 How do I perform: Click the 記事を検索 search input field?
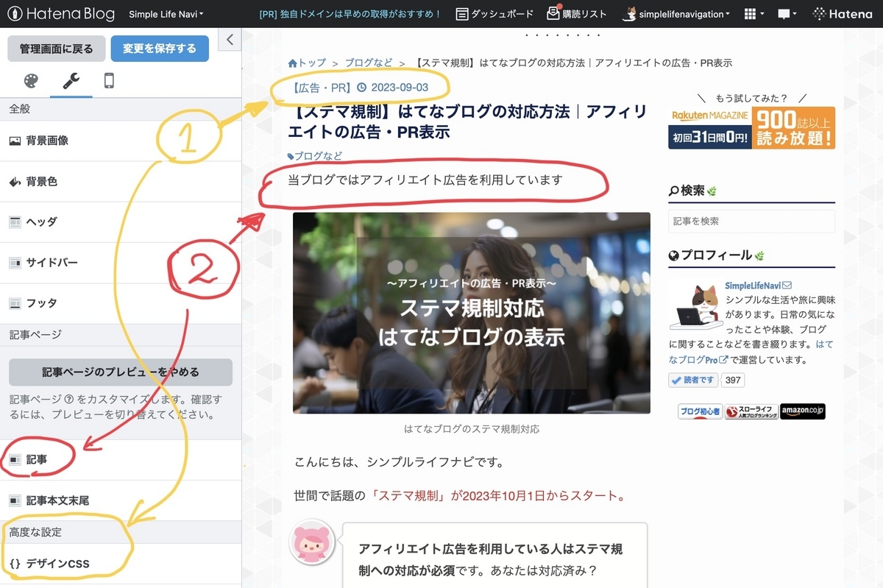pyautogui.click(x=751, y=221)
